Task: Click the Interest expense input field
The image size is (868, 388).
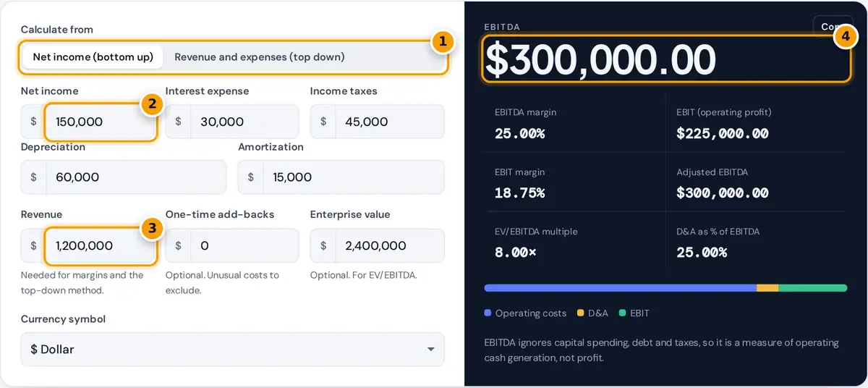Action: (x=244, y=122)
